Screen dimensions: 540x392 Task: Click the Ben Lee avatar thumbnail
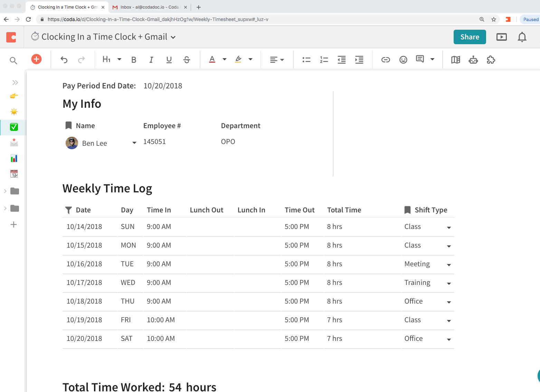click(x=72, y=143)
